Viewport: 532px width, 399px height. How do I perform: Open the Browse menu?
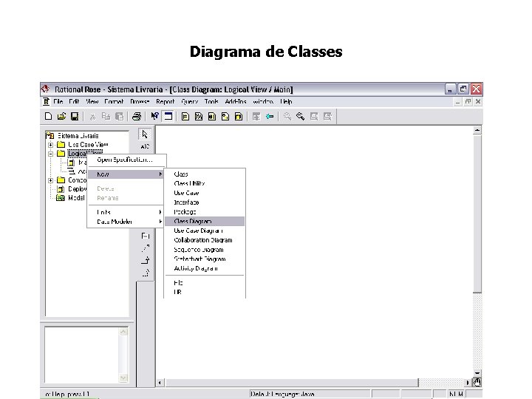click(x=140, y=101)
